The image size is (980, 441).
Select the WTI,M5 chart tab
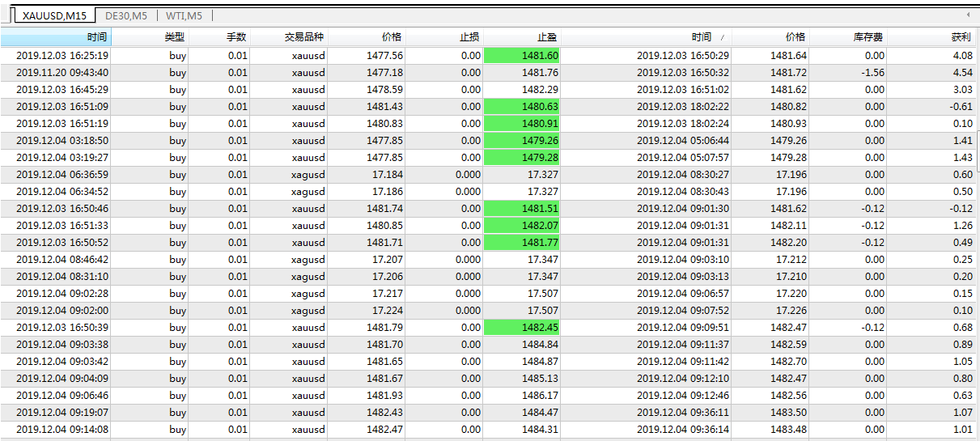(184, 15)
